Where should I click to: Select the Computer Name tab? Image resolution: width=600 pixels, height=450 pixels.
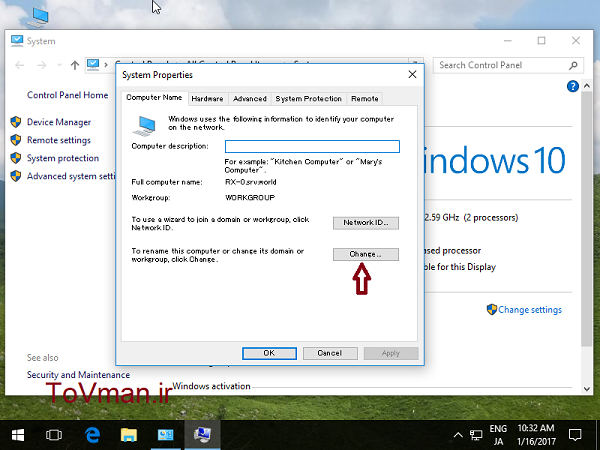[154, 98]
